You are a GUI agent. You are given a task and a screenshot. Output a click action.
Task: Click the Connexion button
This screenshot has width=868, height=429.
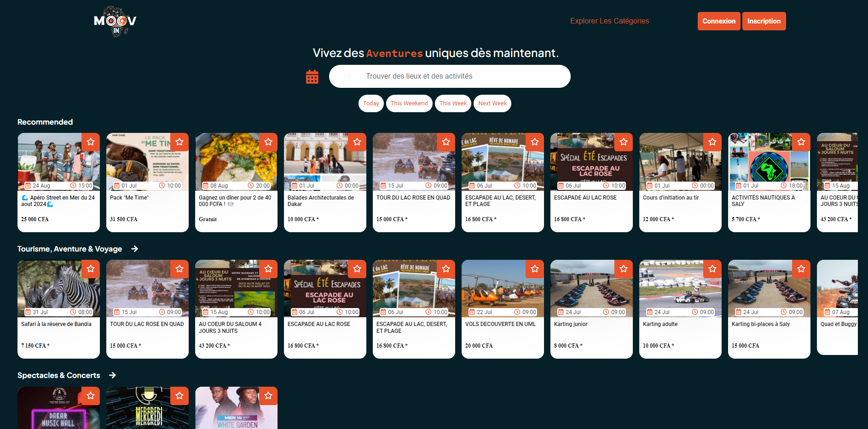pyautogui.click(x=719, y=21)
